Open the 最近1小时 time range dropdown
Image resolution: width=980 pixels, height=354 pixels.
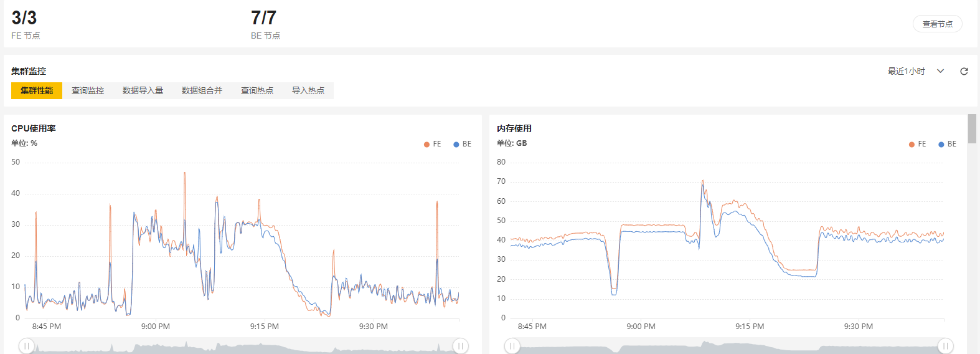click(x=915, y=72)
